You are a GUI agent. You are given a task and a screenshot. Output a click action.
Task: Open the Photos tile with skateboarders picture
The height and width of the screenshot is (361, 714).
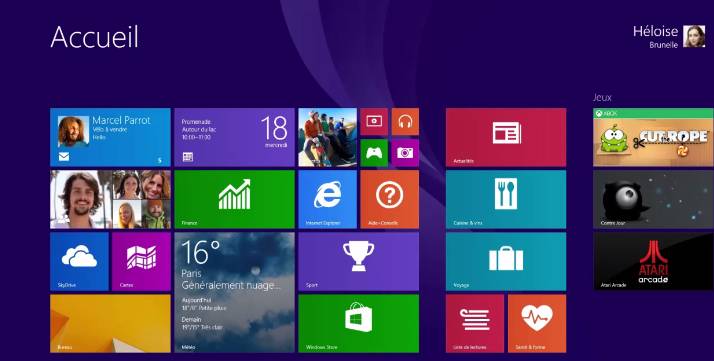coord(327,137)
